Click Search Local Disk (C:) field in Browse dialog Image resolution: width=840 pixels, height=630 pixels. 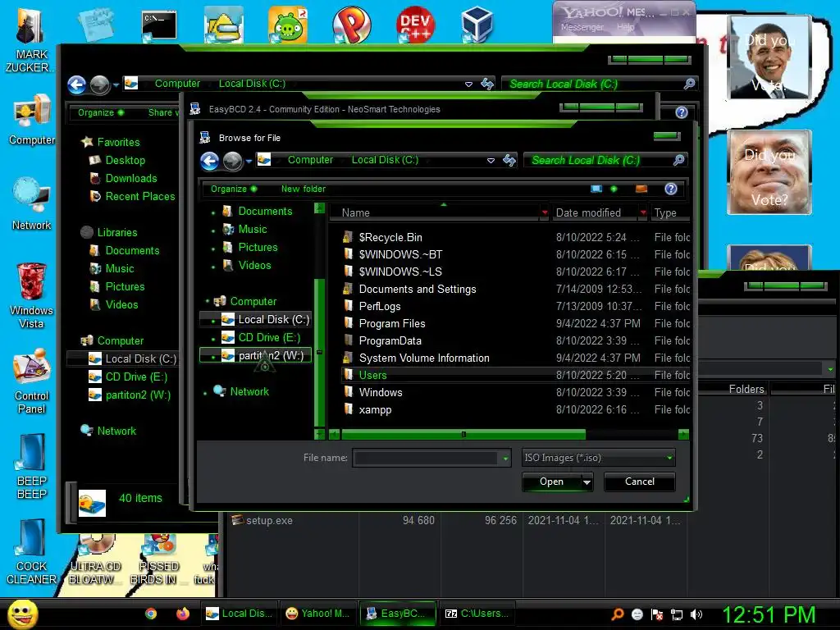pyautogui.click(x=599, y=160)
